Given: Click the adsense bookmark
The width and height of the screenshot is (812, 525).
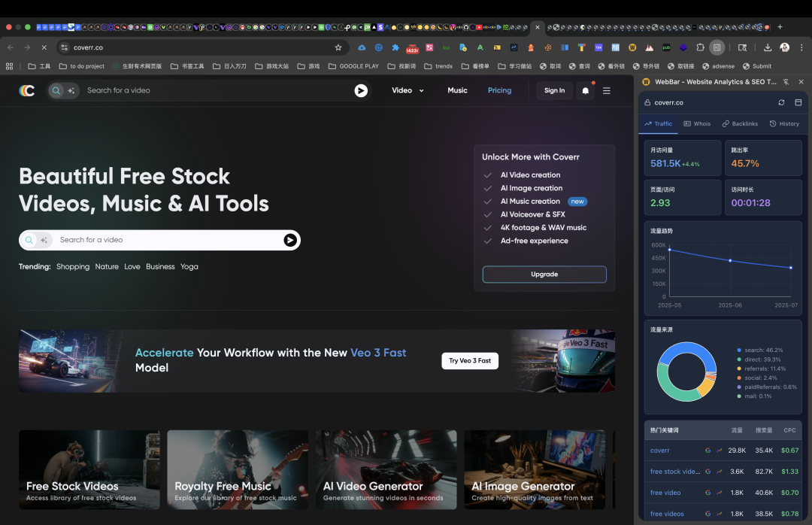Looking at the screenshot, I should pyautogui.click(x=718, y=66).
